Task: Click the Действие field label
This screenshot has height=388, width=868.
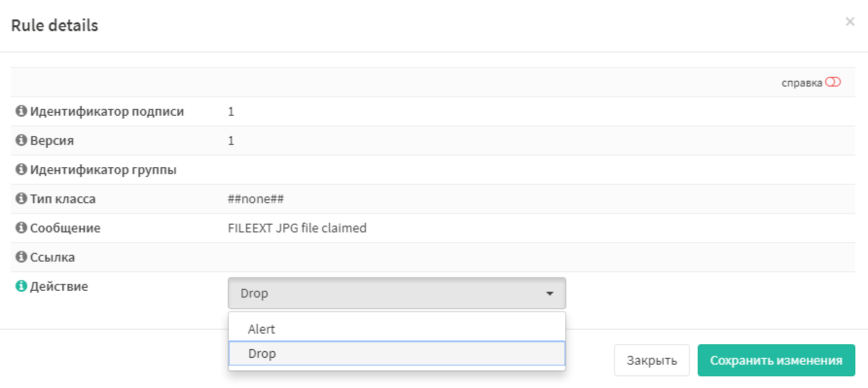Action: (x=59, y=286)
